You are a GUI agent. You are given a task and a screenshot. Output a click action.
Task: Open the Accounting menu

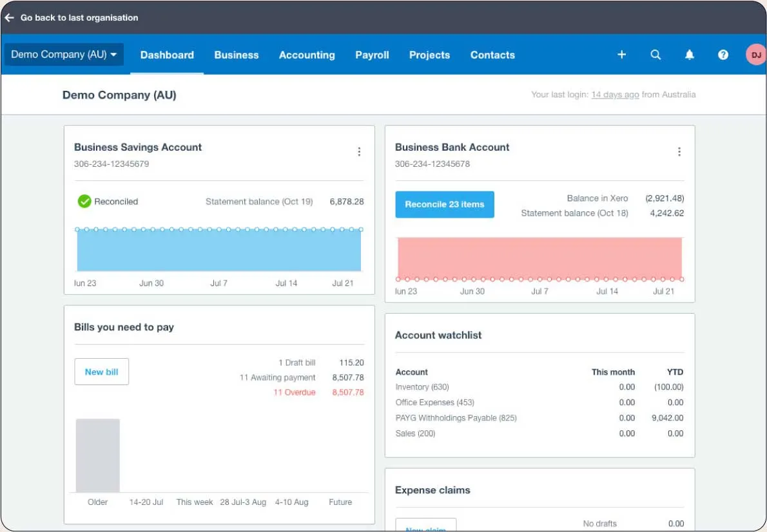pos(307,55)
